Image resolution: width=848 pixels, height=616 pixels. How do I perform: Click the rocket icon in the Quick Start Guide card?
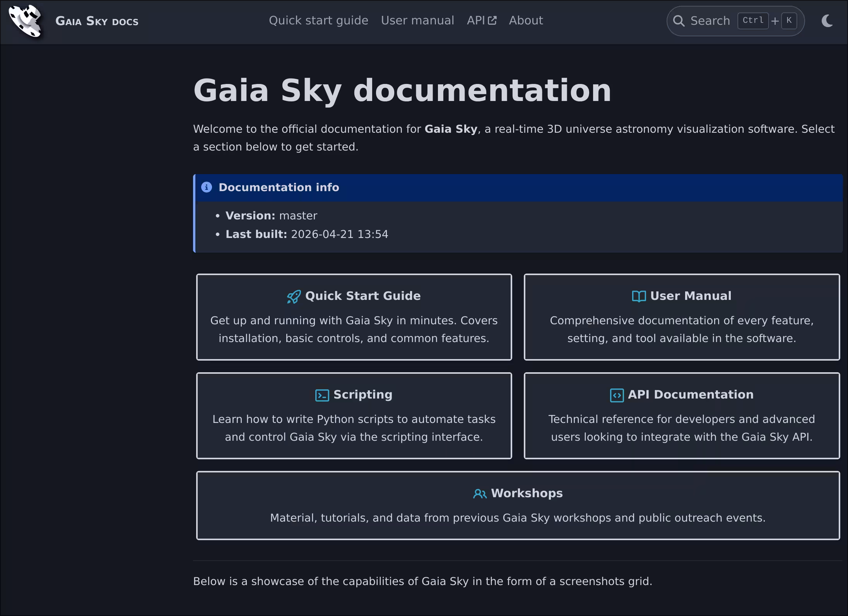(294, 297)
